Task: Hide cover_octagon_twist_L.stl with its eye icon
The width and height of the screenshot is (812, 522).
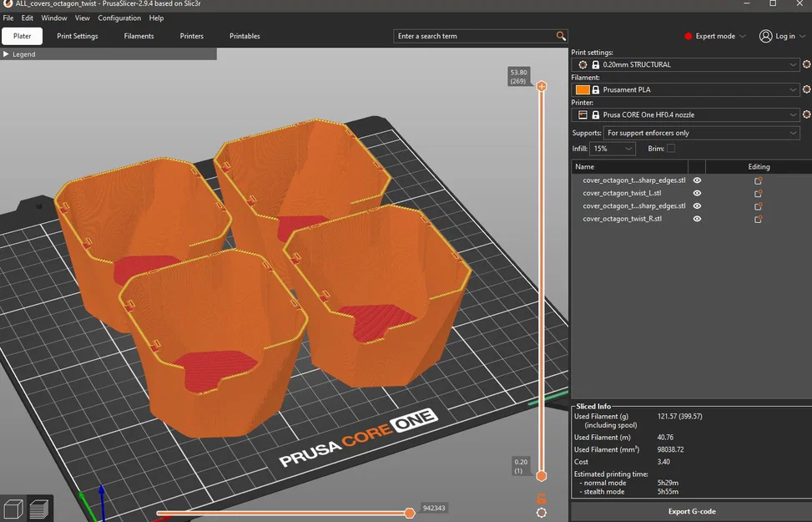Action: click(697, 193)
